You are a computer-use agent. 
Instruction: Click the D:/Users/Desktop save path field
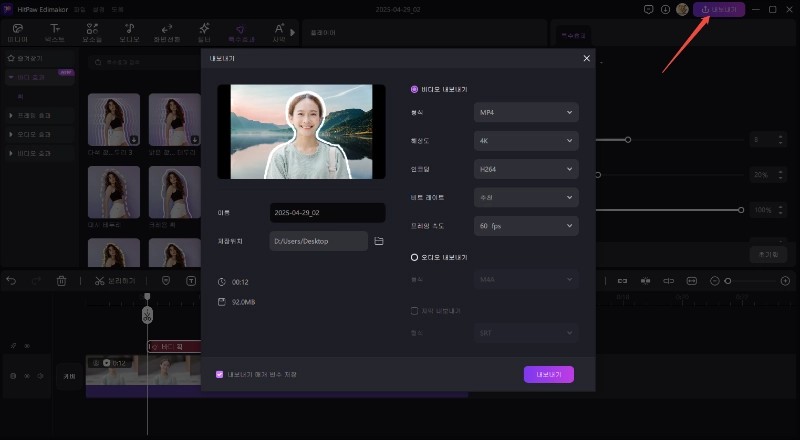318,241
